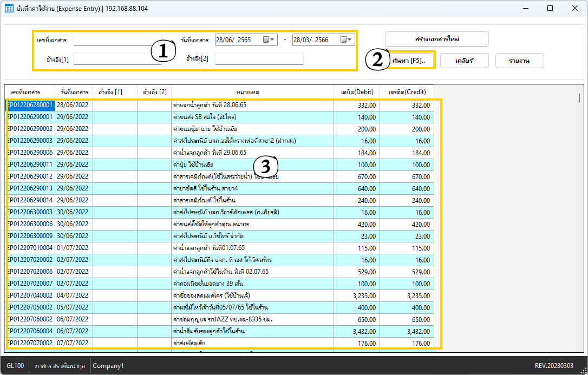Open the รายงาน report button
588x375 pixels.
tap(519, 61)
